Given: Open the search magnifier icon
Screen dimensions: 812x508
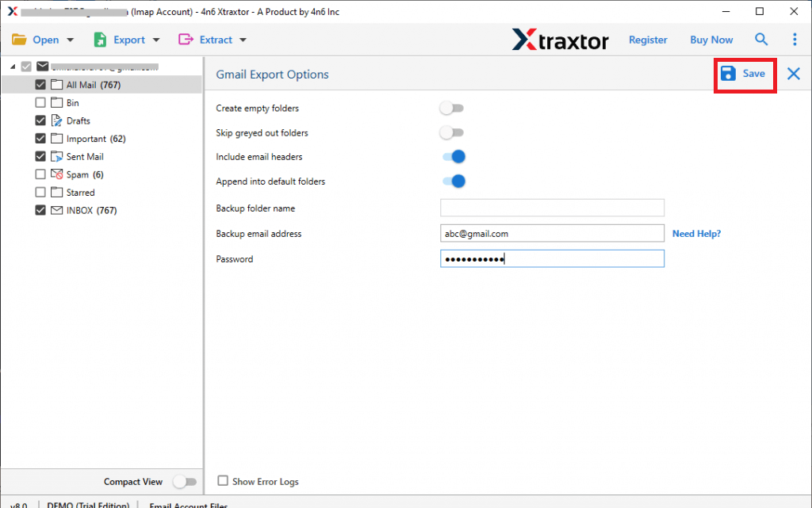Looking at the screenshot, I should coord(760,40).
